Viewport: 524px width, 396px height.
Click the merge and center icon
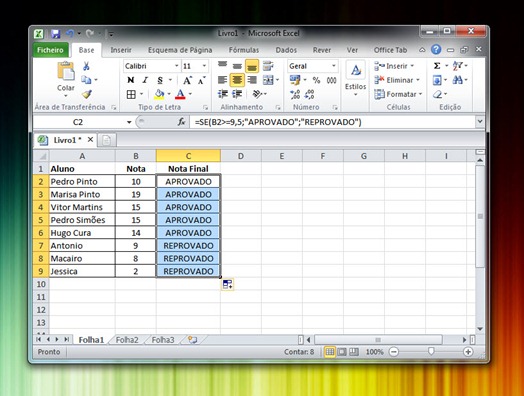click(268, 80)
